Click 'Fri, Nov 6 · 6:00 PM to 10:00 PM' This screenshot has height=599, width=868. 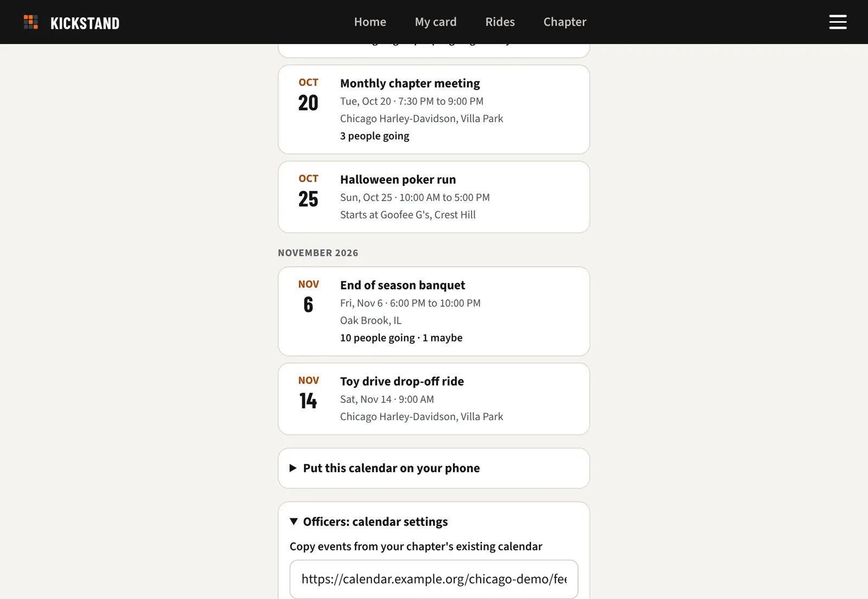(x=410, y=303)
